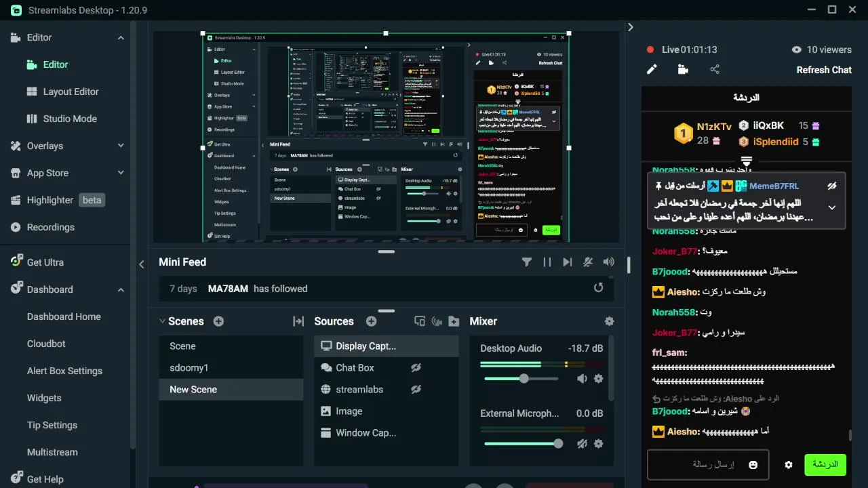This screenshot has height=488, width=868.
Task: Filter Mini Feed events
Action: (527, 262)
